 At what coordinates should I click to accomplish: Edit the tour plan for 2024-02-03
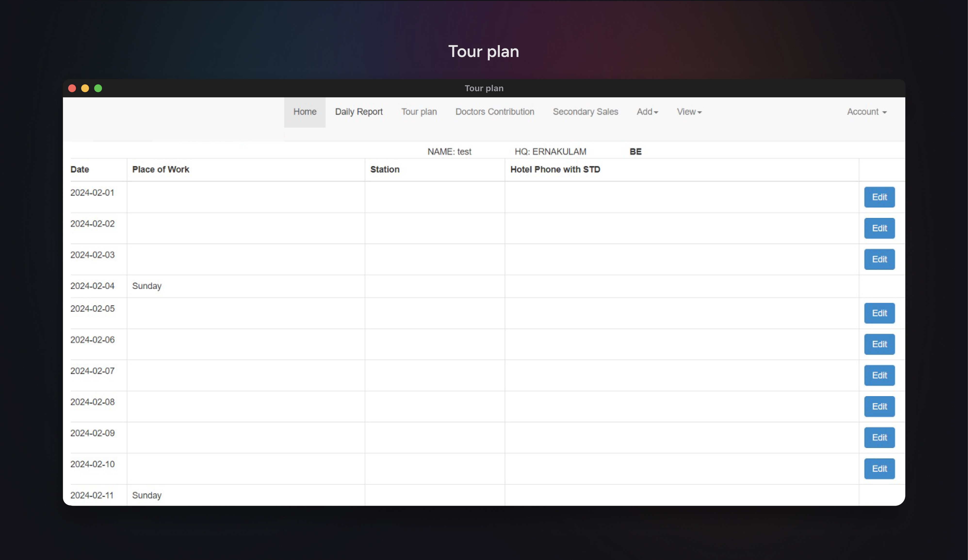879,259
